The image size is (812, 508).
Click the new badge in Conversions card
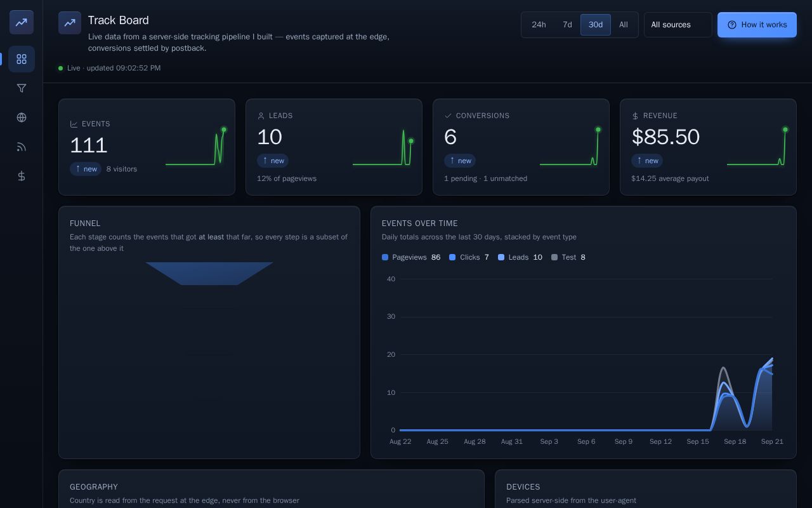point(460,161)
